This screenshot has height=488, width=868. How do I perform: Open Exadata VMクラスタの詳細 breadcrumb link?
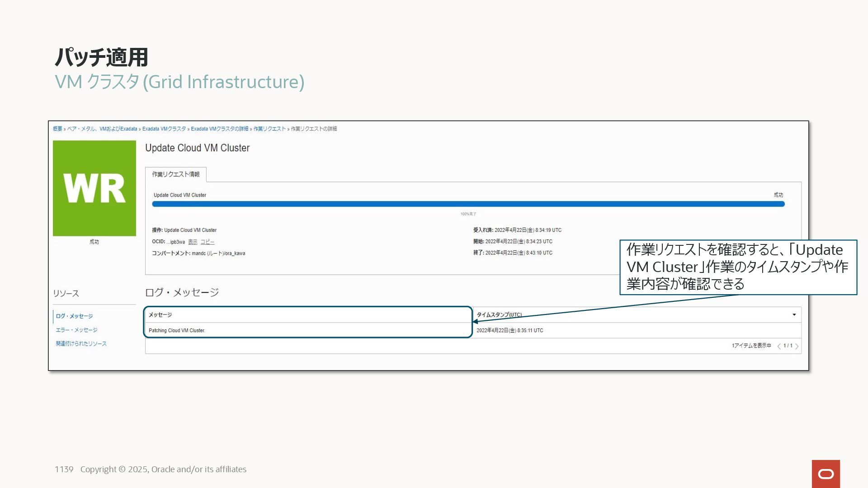tap(219, 129)
